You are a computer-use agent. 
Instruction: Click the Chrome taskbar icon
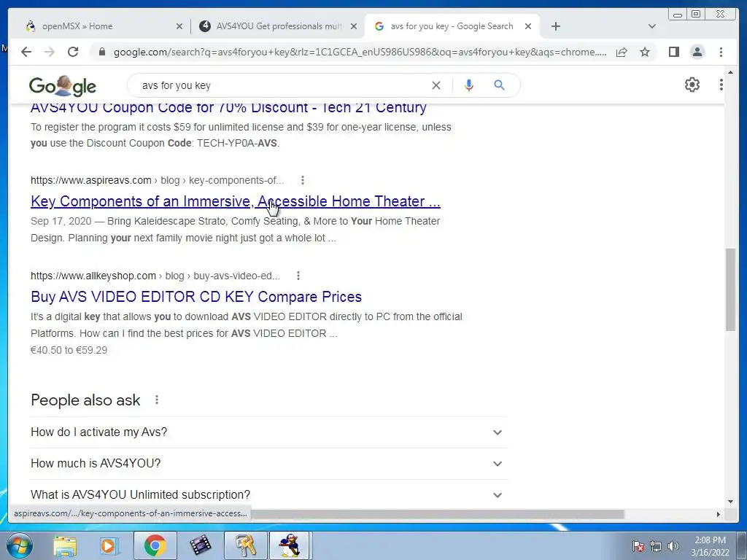[155, 545]
